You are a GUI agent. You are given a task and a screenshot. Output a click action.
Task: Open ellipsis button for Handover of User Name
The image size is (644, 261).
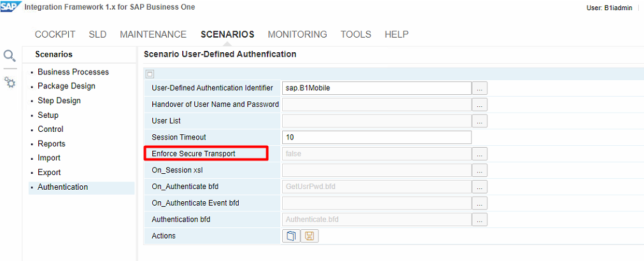pyautogui.click(x=479, y=104)
